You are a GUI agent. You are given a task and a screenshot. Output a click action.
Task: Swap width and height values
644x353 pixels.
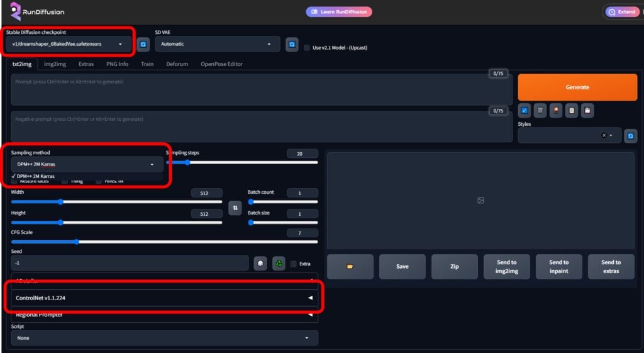coord(235,208)
